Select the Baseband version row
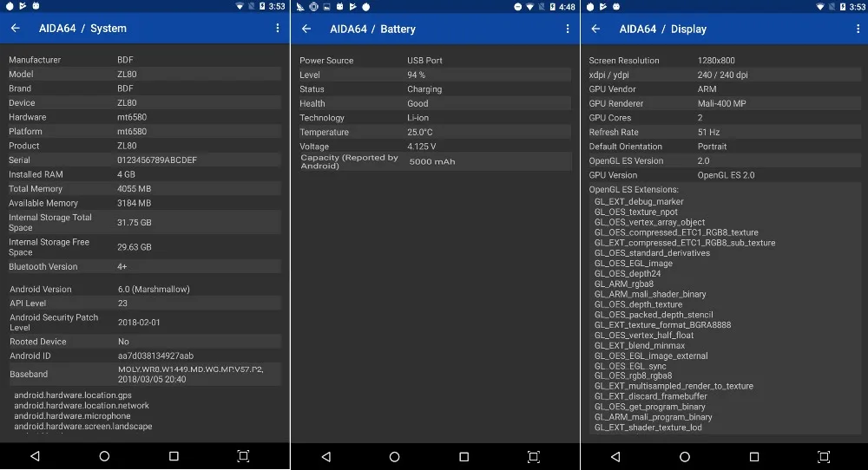This screenshot has width=868, height=470. (x=144, y=375)
